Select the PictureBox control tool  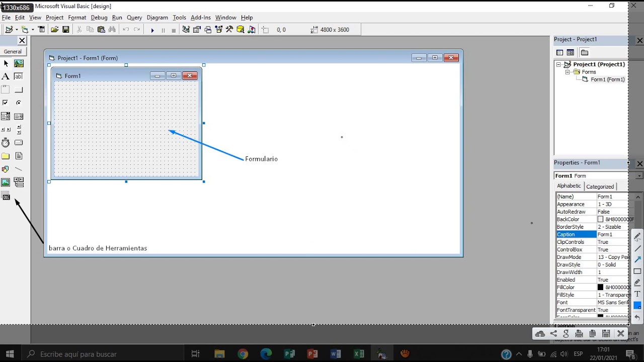tap(19, 64)
